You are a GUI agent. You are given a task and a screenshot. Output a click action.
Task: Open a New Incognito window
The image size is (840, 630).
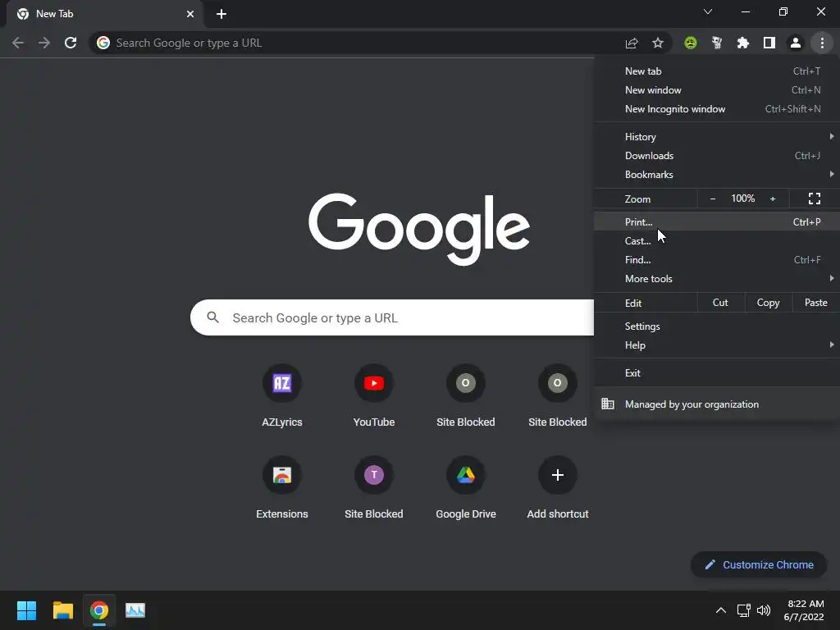[x=717, y=109]
